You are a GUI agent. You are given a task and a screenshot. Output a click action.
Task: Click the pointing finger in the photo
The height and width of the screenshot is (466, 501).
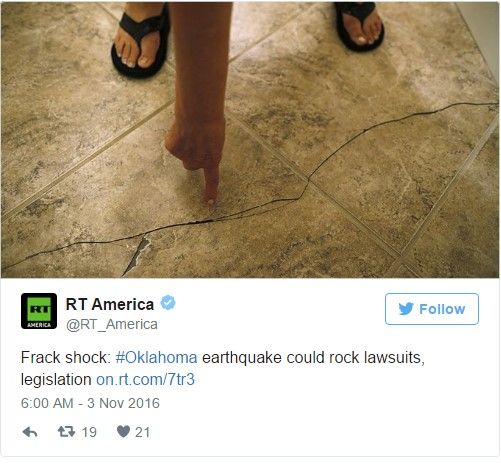click(211, 182)
